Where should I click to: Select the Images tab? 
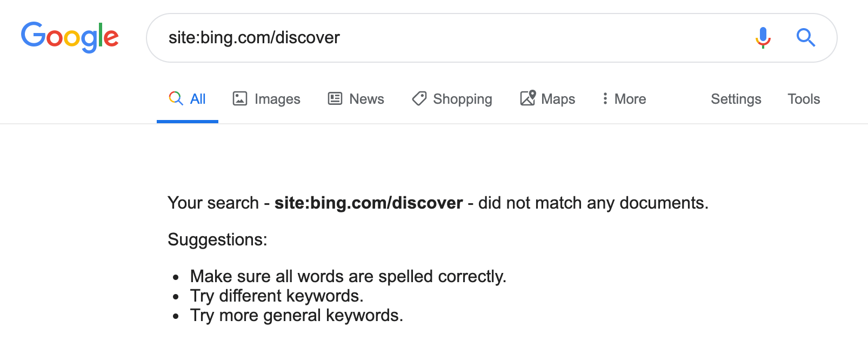point(277,99)
